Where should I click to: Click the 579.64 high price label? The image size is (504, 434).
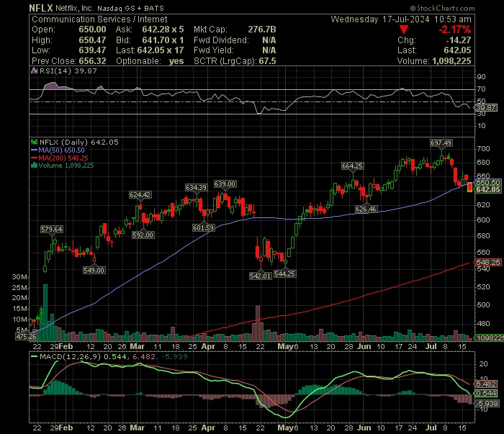click(52, 229)
